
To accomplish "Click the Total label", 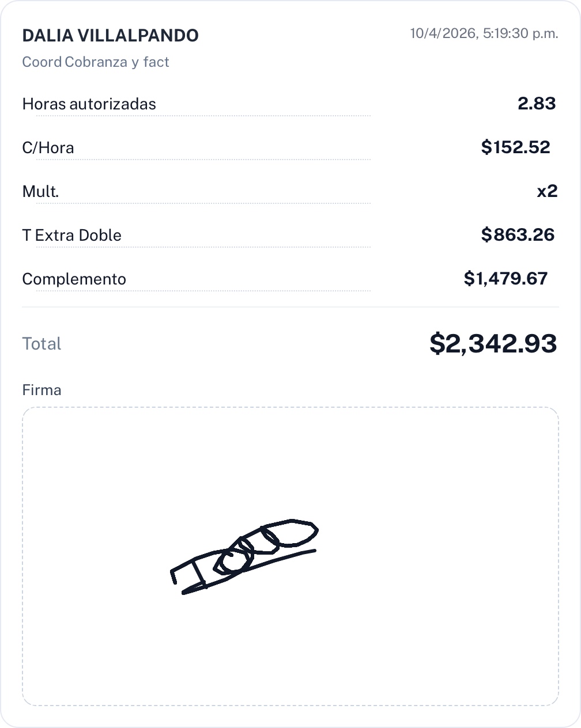I will click(x=41, y=344).
